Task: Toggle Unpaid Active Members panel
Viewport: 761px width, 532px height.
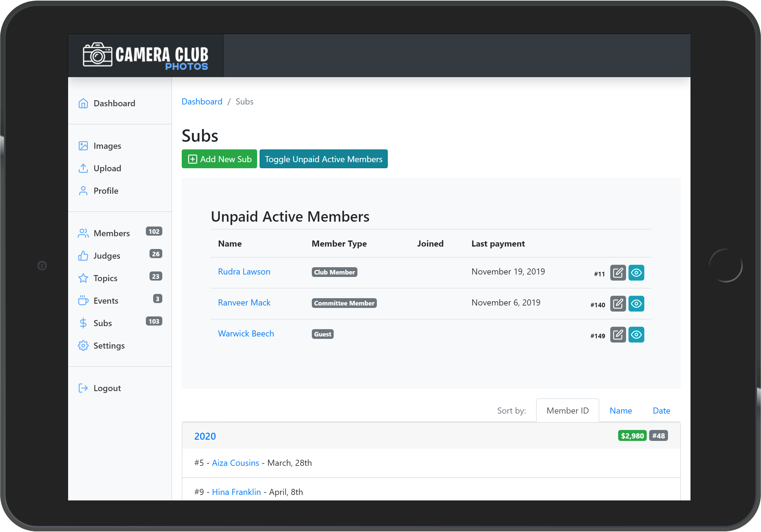Action: click(323, 159)
